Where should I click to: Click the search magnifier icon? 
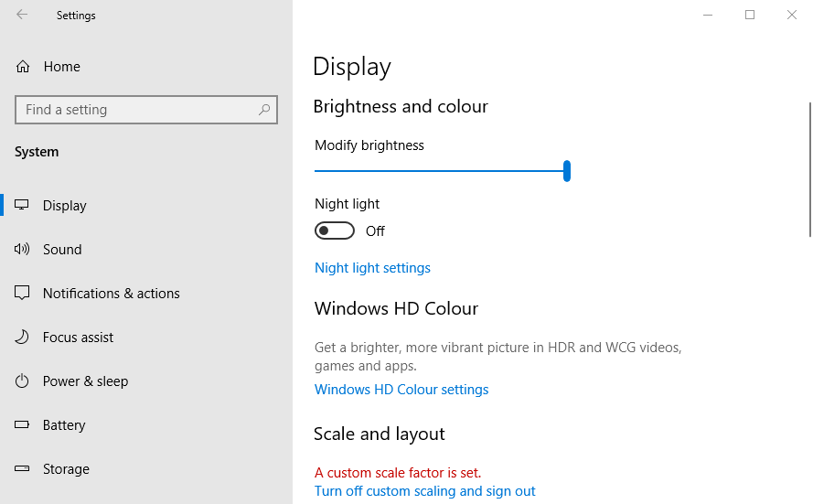(x=264, y=110)
